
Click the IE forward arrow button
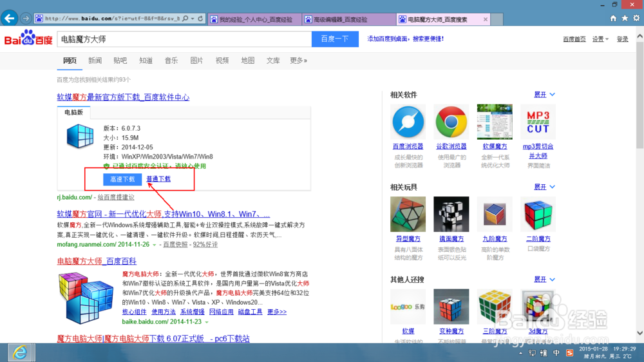tap(26, 19)
